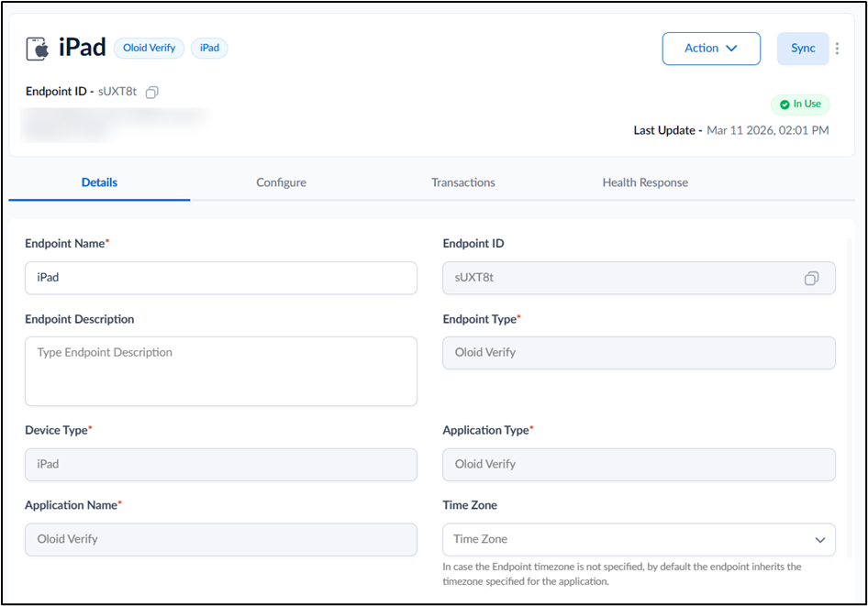Click the sUXT8t ID in the header
Image resolution: width=868 pixels, height=606 pixels.
[x=117, y=92]
